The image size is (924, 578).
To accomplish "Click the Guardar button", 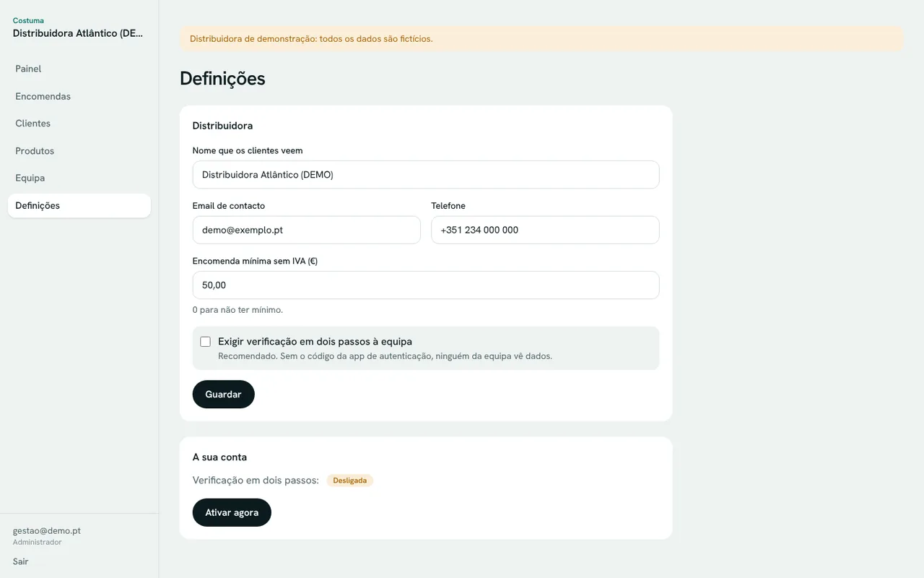I will (x=224, y=394).
